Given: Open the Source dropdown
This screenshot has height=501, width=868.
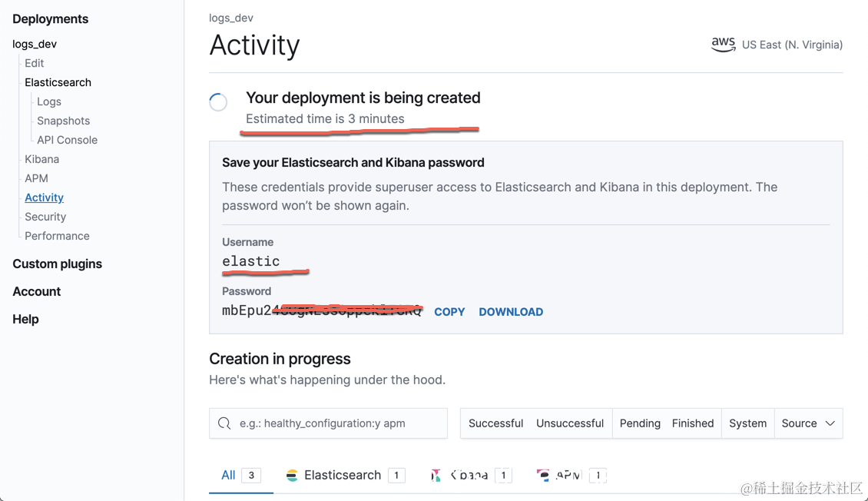Looking at the screenshot, I should 808,423.
